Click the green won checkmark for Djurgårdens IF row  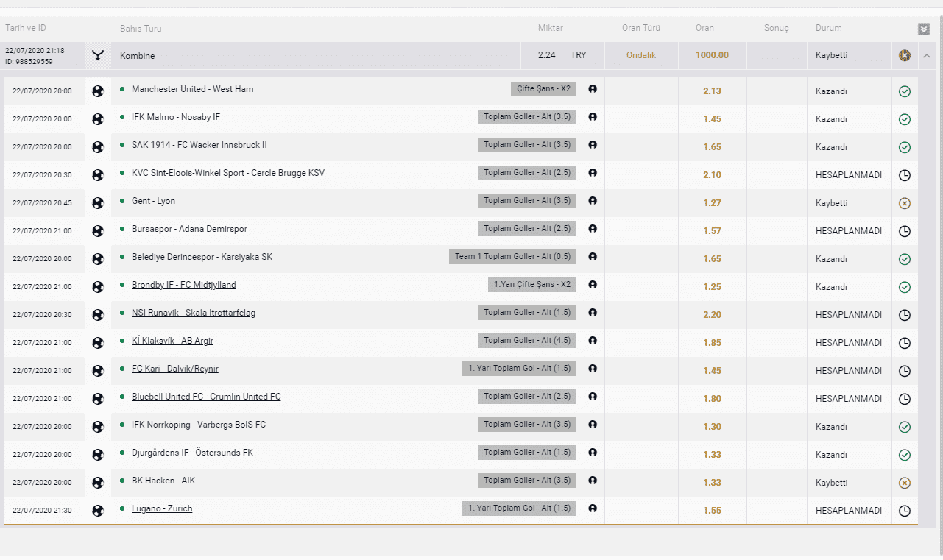point(905,455)
